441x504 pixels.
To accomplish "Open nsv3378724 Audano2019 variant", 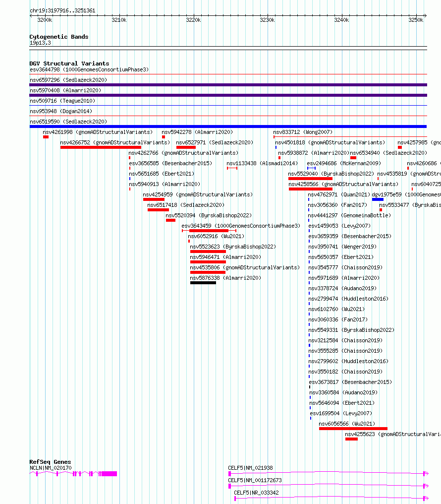I will click(342, 288).
